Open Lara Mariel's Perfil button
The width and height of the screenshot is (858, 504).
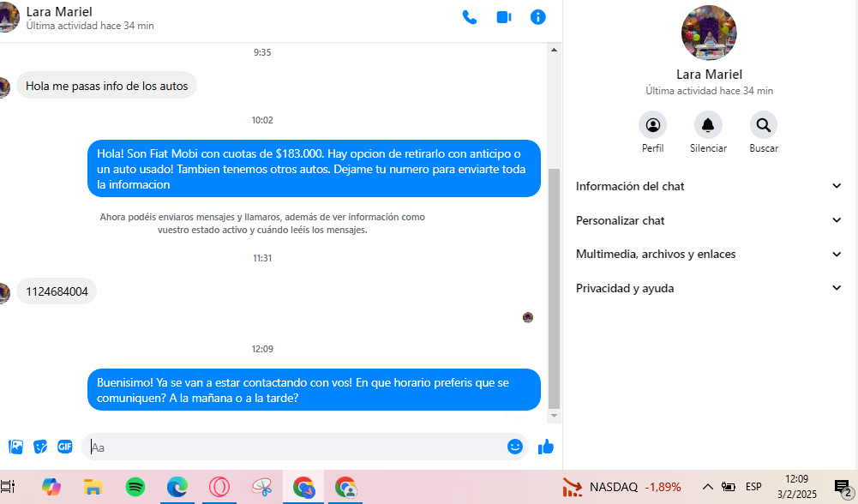(x=652, y=126)
